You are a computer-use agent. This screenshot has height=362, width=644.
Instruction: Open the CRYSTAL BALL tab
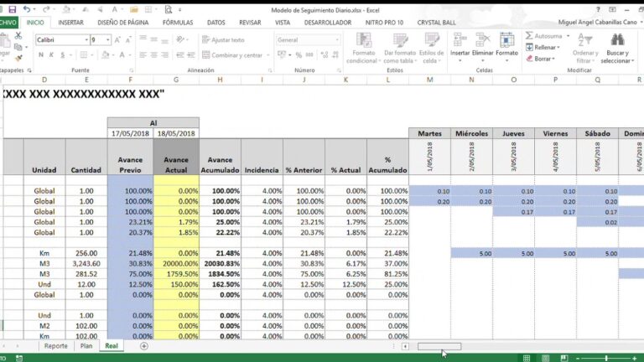437,23
